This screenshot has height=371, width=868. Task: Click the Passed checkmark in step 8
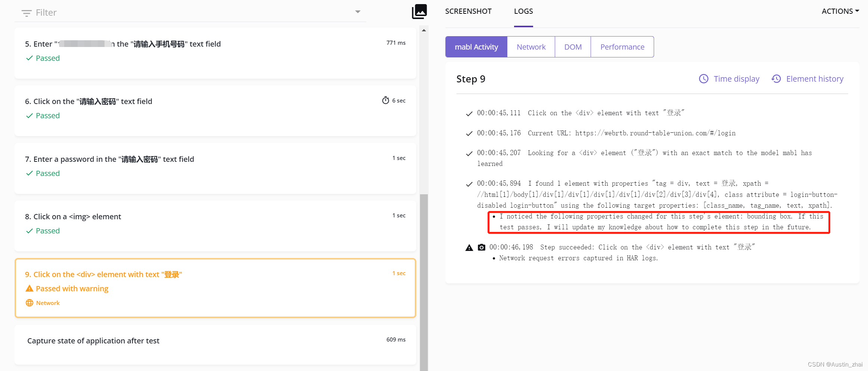[x=29, y=231]
